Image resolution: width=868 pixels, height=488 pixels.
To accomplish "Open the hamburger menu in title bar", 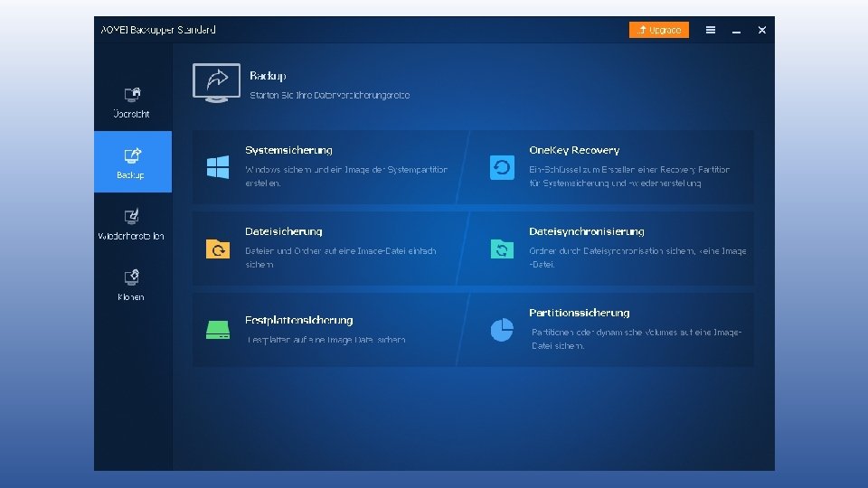I will 711,30.
